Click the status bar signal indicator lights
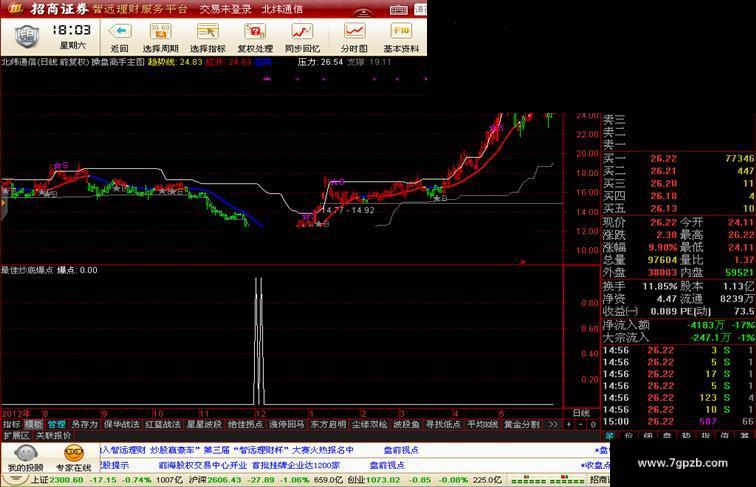The image size is (756, 487). click(x=547, y=480)
